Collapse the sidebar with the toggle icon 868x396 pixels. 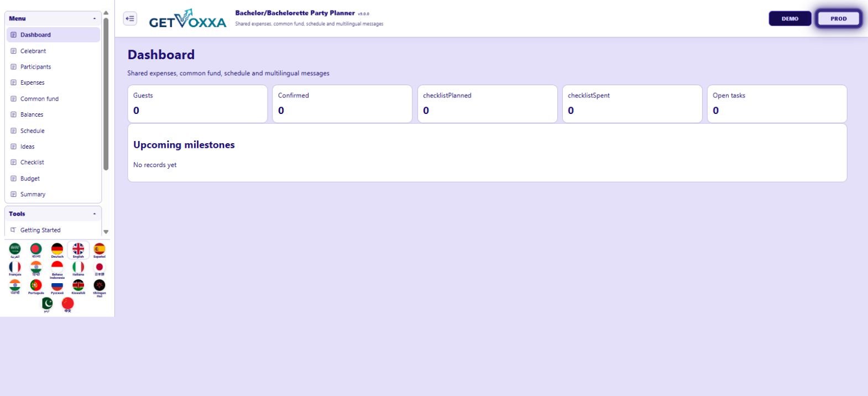click(130, 18)
